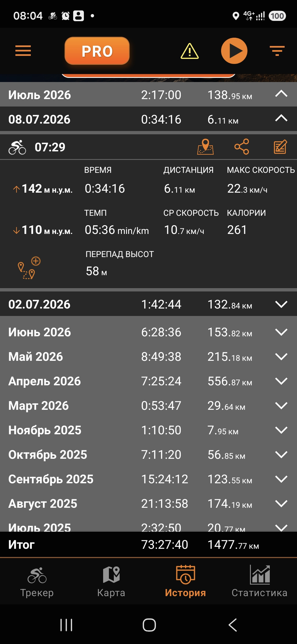This screenshot has width=297, height=644.
Task: Tap the yellow warning triangle icon
Action: (189, 51)
